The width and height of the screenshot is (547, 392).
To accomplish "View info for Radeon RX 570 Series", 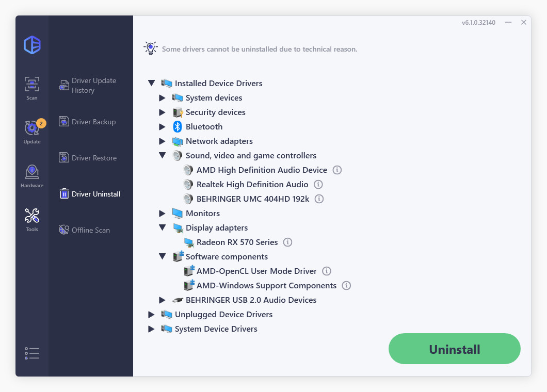I will coord(287,242).
